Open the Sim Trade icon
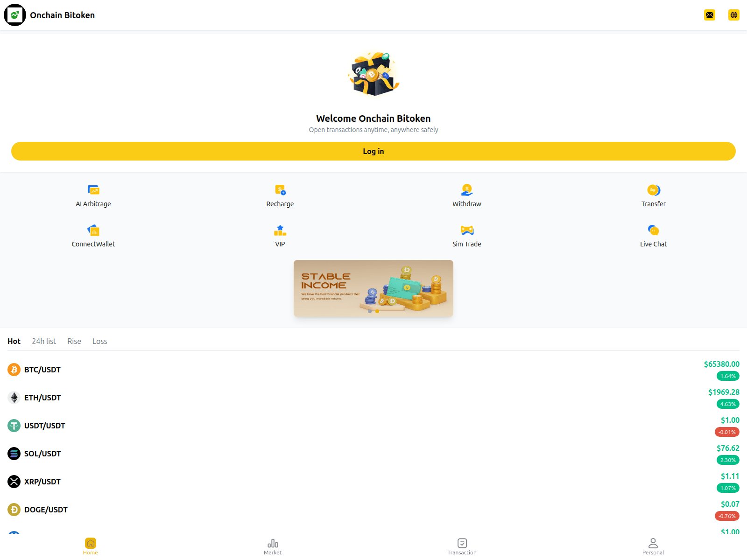 (x=467, y=230)
